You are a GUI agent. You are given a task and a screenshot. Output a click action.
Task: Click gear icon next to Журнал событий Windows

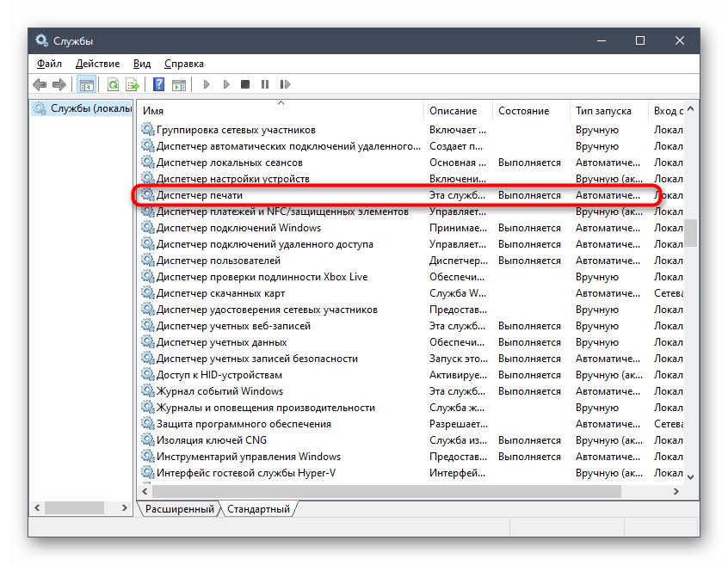(x=148, y=391)
